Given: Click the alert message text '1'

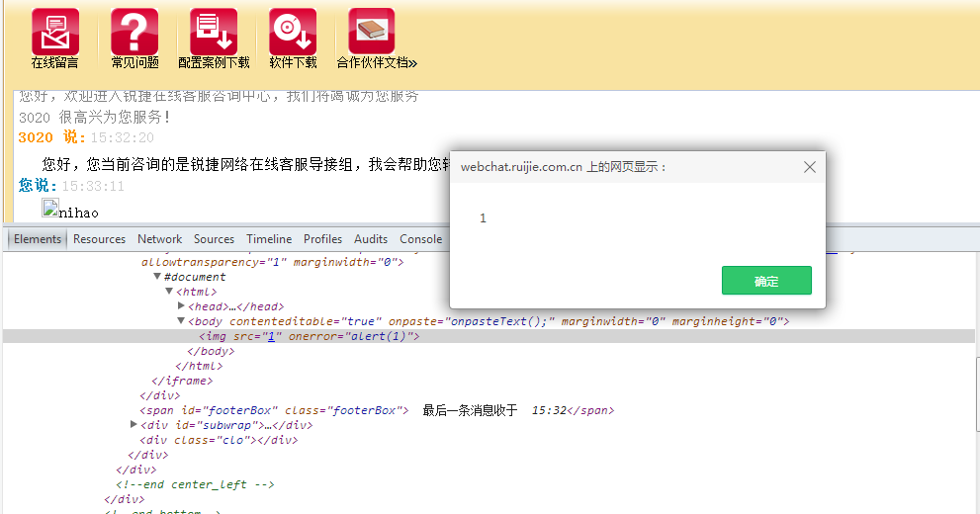Looking at the screenshot, I should pos(483,218).
